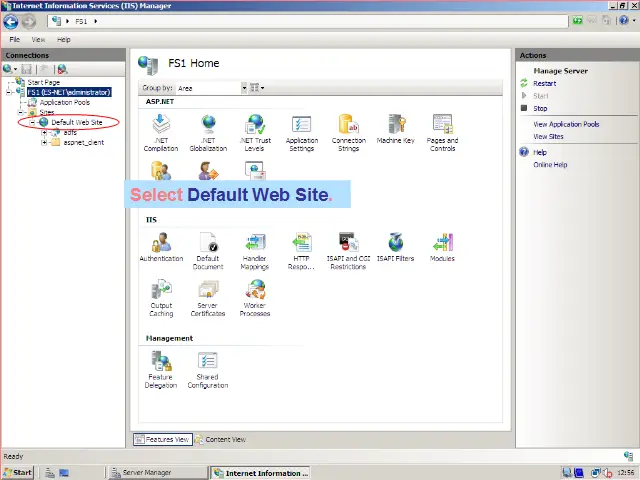Open Shared Configuration
The width and height of the screenshot is (640, 480).
click(208, 370)
